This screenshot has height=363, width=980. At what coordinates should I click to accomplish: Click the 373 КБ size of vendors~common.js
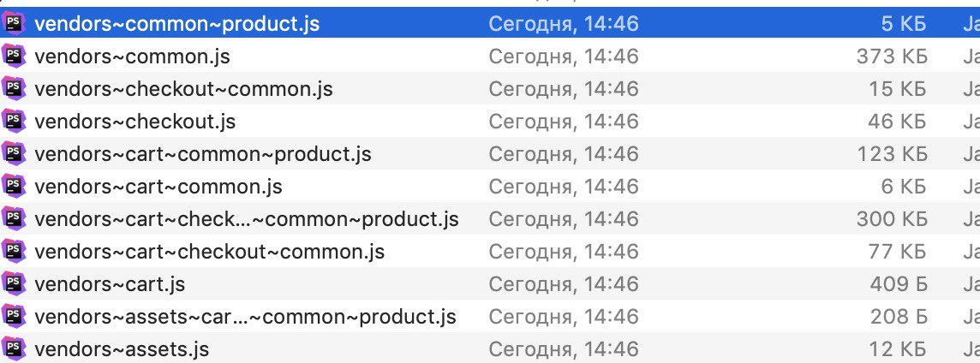coord(892,57)
